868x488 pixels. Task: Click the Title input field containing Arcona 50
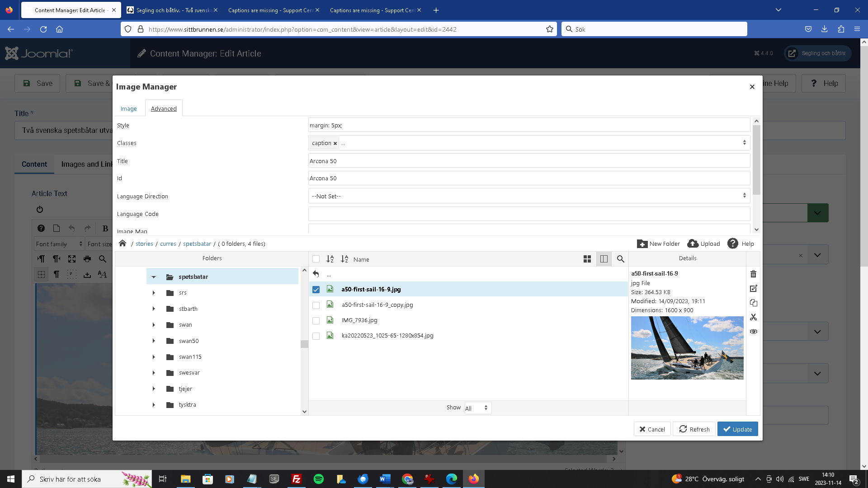point(529,161)
